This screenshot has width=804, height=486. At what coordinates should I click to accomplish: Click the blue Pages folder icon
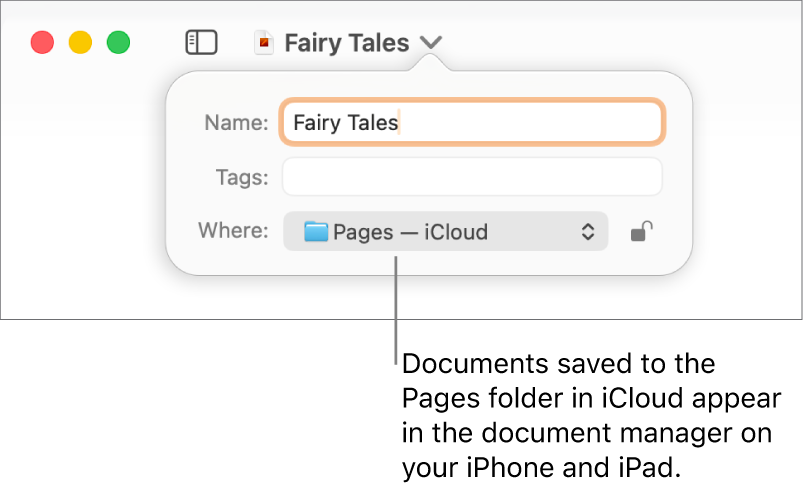[x=315, y=231]
